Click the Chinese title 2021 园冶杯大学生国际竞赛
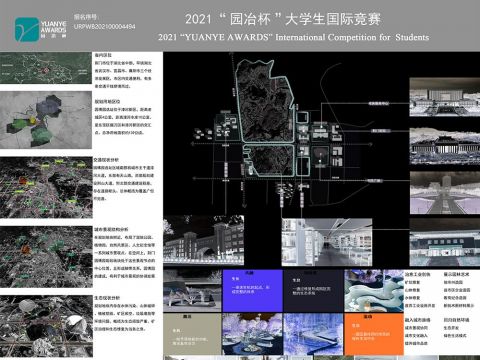480x360 pixels. 283,19
